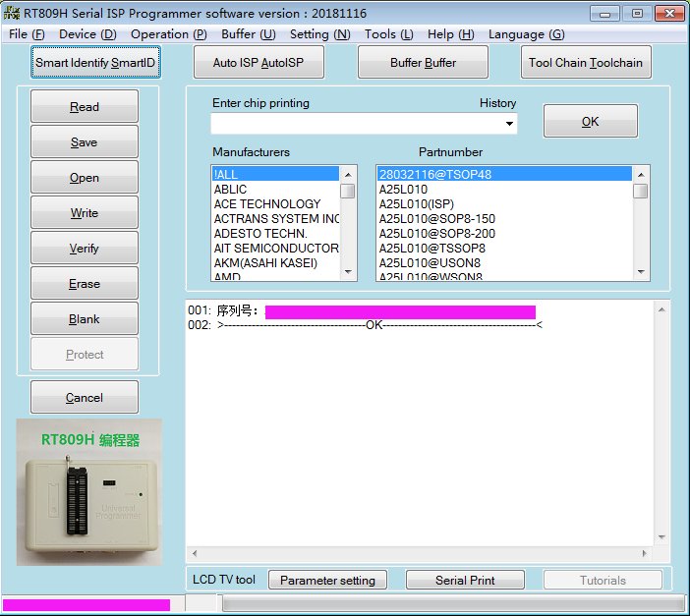Click OK beside chip printing field

tap(590, 121)
